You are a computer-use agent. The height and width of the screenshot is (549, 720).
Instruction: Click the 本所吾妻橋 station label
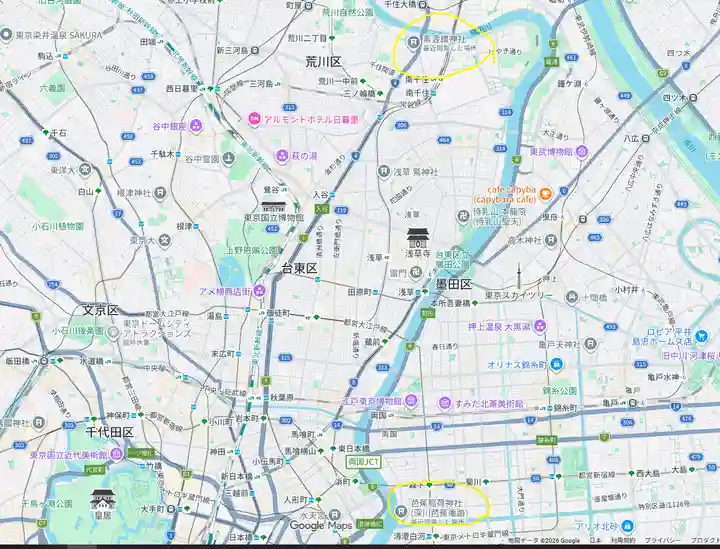451,303
